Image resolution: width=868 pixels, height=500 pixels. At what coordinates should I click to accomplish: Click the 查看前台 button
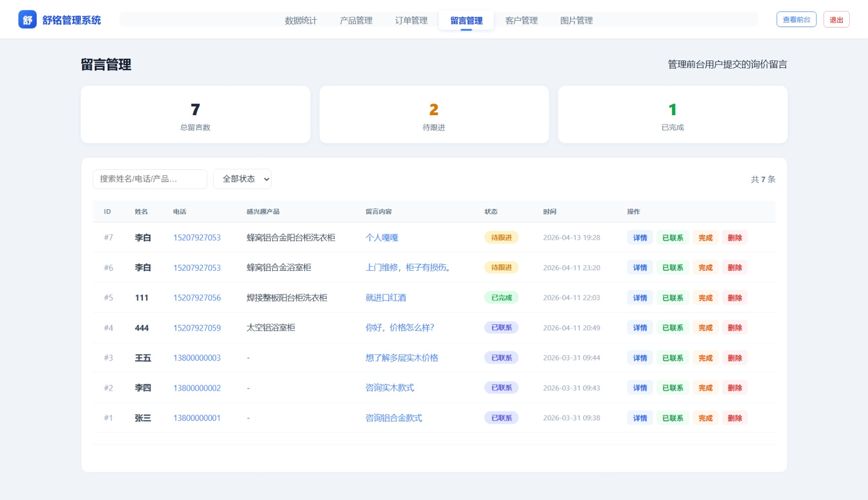coord(796,20)
